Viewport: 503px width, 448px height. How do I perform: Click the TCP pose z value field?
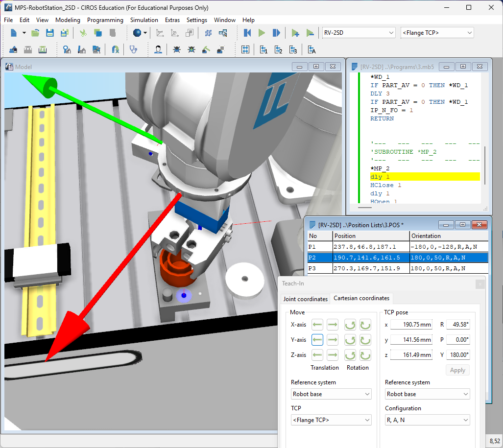pos(411,355)
